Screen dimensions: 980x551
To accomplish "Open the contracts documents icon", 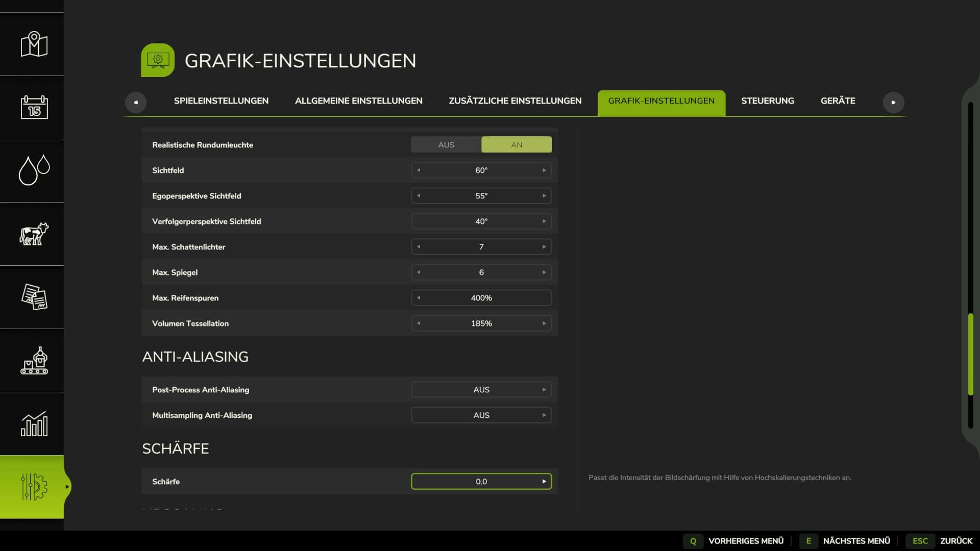I will pos(34,297).
